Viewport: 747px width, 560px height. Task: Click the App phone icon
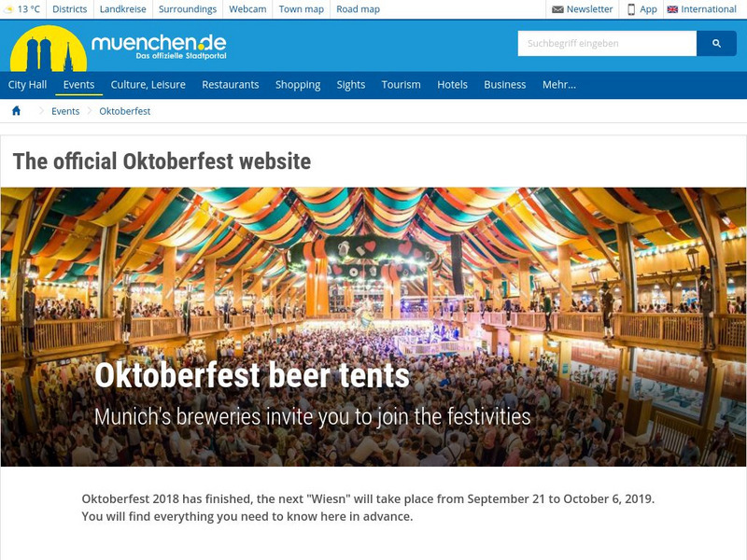(631, 9)
